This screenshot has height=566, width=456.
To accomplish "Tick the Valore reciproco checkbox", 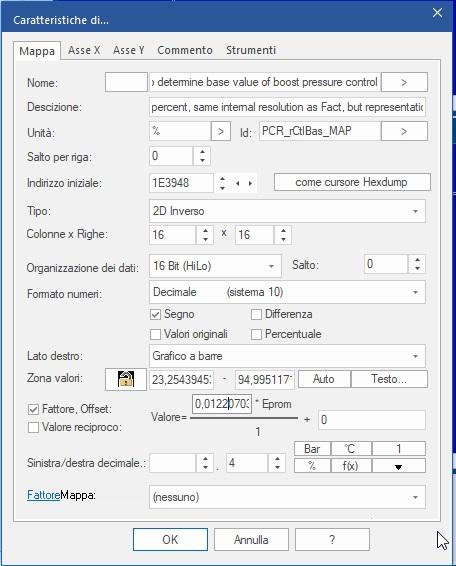I will click(x=33, y=427).
